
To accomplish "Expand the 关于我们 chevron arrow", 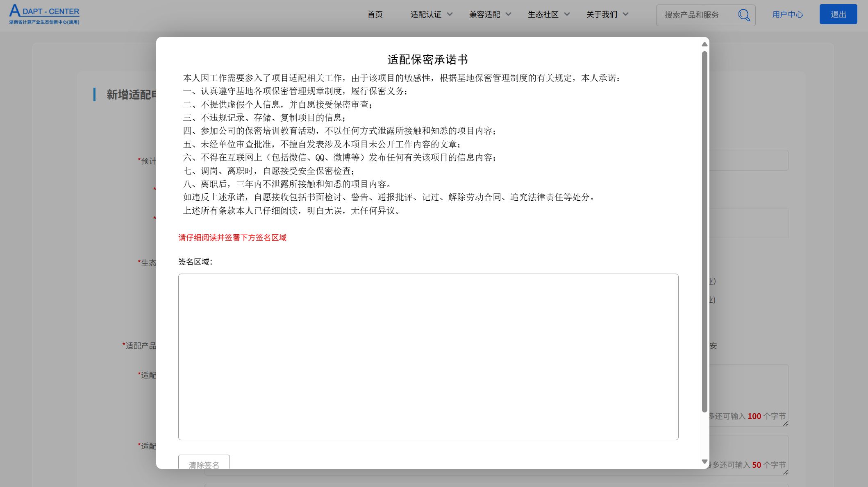I will point(625,14).
